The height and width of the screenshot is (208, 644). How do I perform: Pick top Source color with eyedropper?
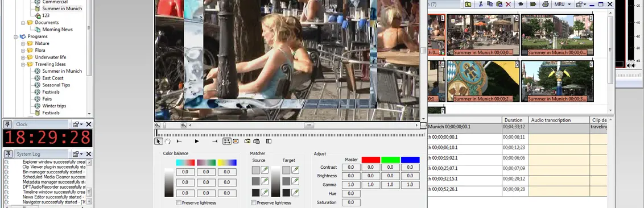point(265,170)
